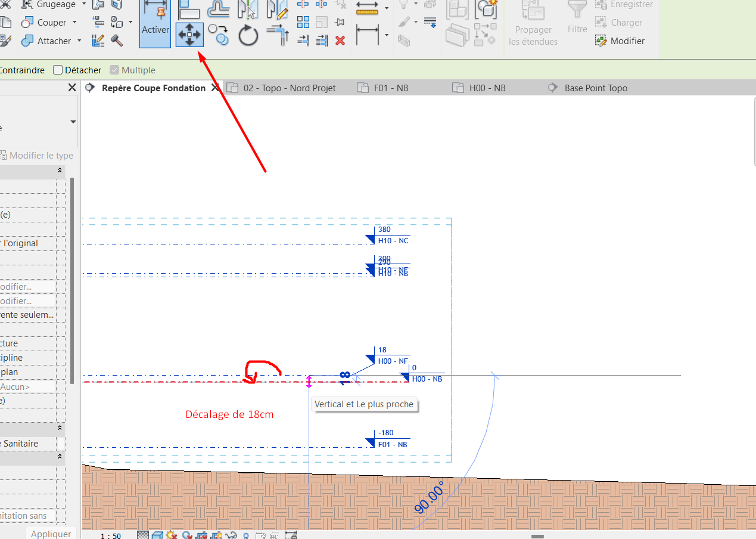Click the linework icon with blue arrow

pyautogui.click(x=430, y=23)
